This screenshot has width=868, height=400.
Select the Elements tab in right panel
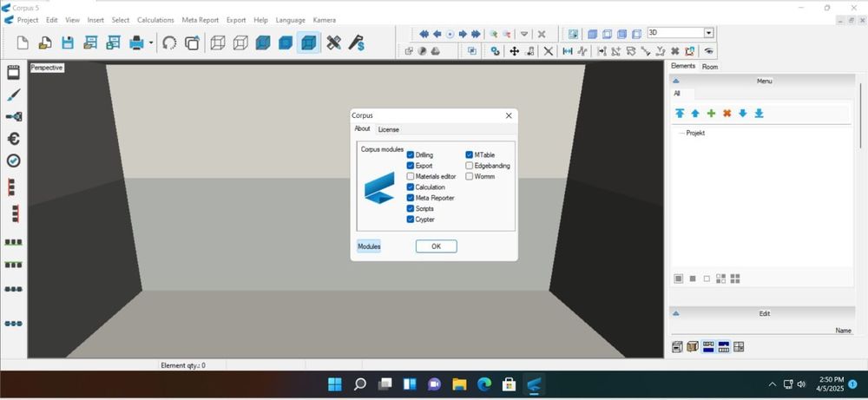[683, 66]
